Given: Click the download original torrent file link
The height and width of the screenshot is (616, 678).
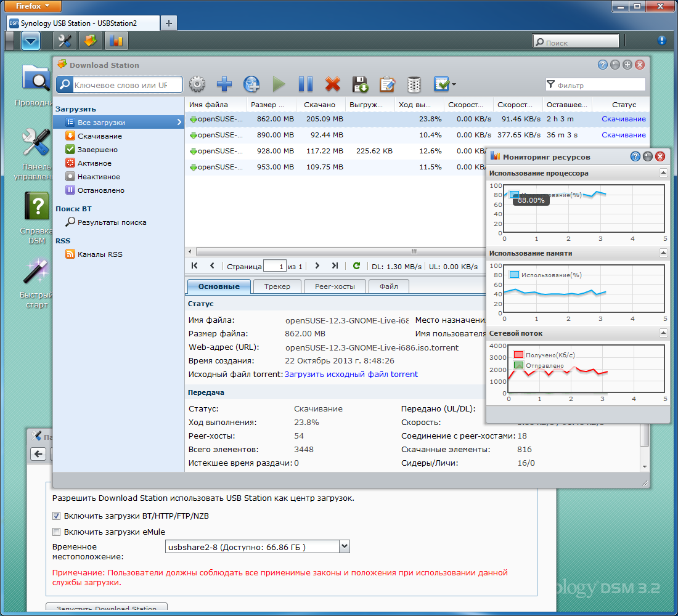Looking at the screenshot, I should (x=351, y=374).
